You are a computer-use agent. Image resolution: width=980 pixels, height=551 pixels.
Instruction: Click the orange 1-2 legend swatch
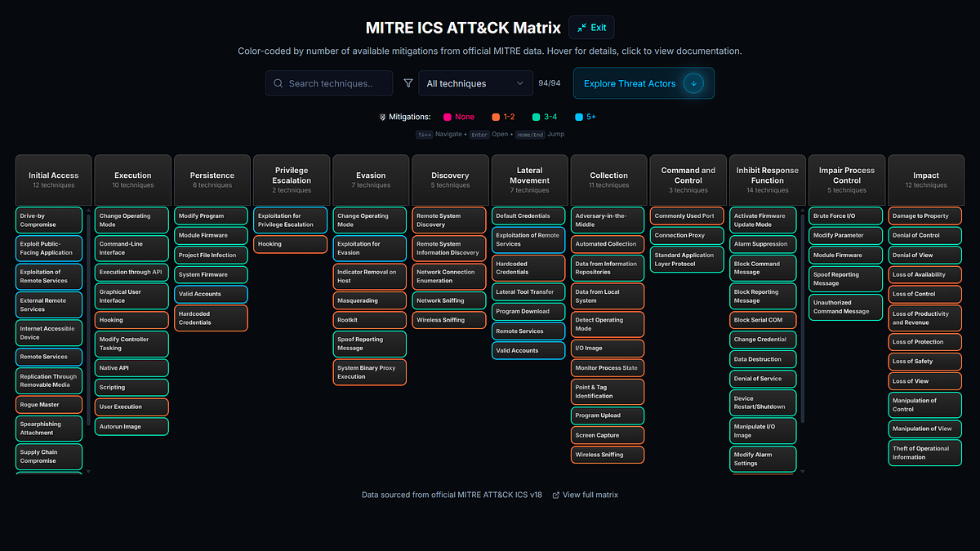click(x=495, y=117)
